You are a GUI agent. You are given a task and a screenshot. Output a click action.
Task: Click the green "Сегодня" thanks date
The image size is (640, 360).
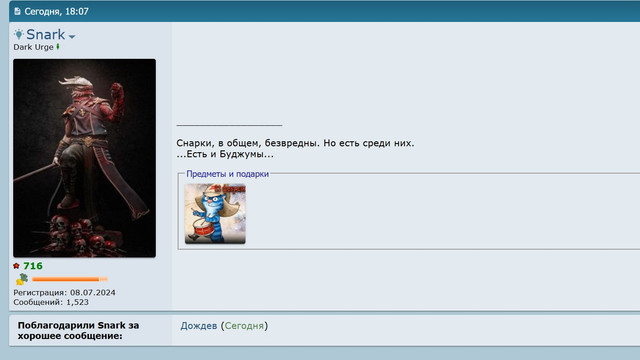[x=244, y=326]
